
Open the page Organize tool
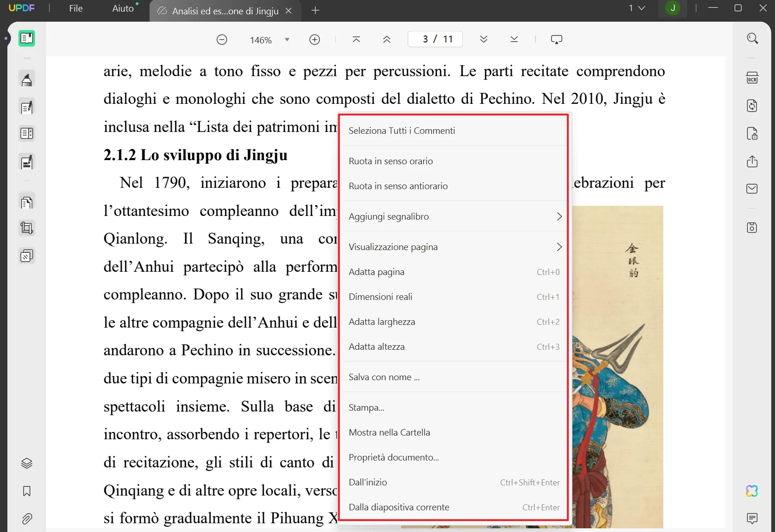coord(26,202)
